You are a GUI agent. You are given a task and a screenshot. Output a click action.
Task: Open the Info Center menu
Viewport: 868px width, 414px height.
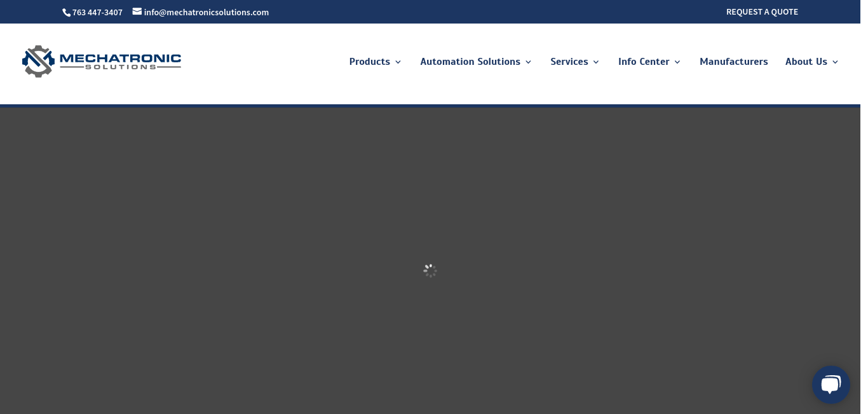pyautogui.click(x=643, y=62)
